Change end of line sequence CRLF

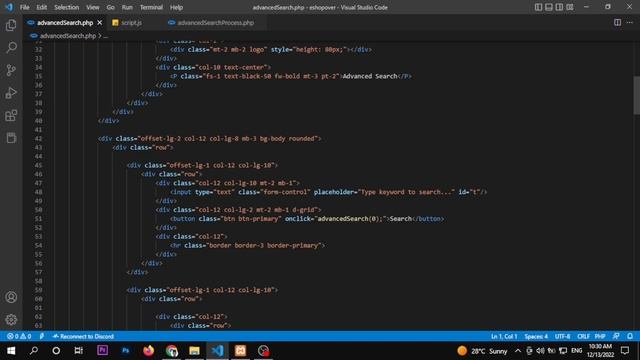(583, 336)
